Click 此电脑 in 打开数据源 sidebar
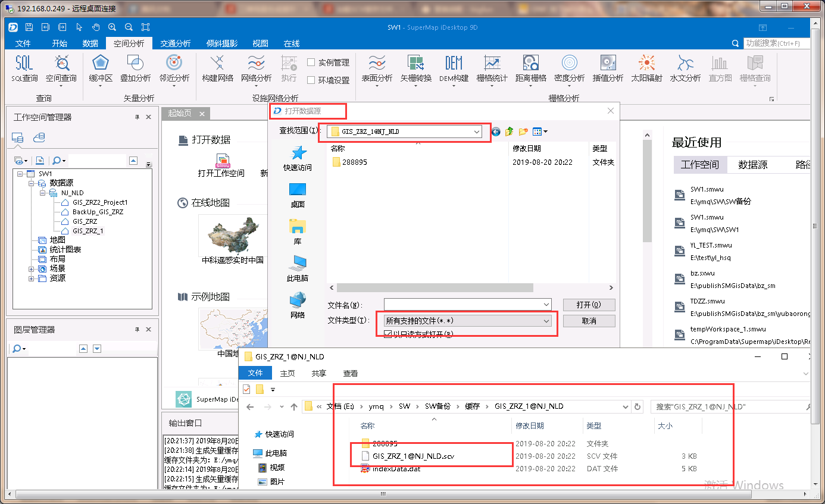Viewport: 825px width, 504px height. tap(298, 269)
